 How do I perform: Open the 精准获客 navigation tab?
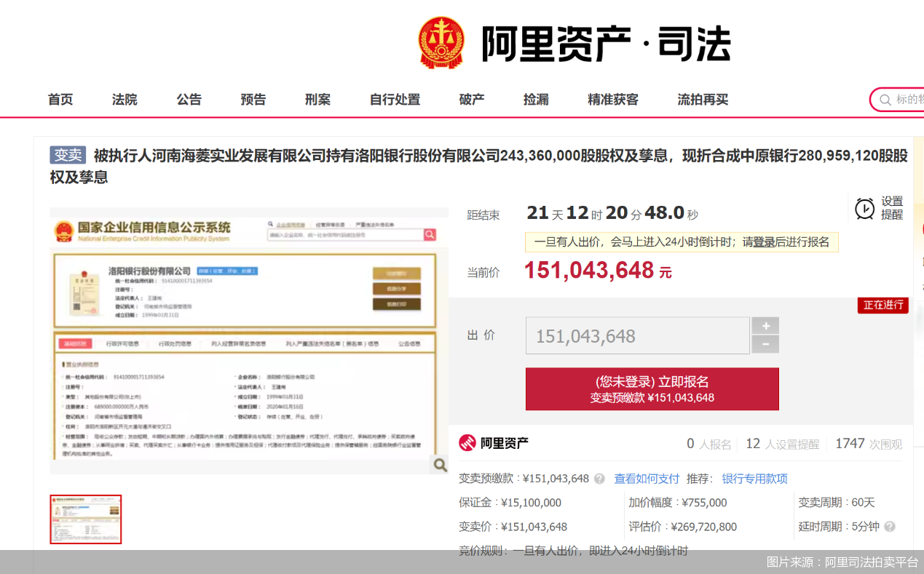pyautogui.click(x=613, y=100)
